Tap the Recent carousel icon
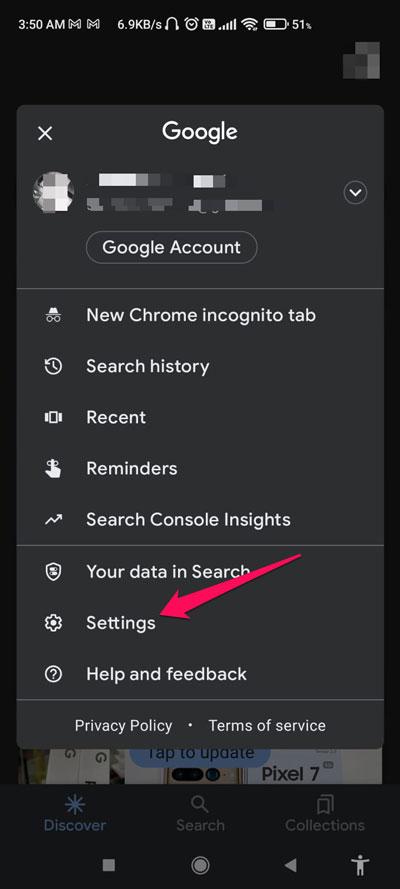400x889 pixels. [53, 418]
